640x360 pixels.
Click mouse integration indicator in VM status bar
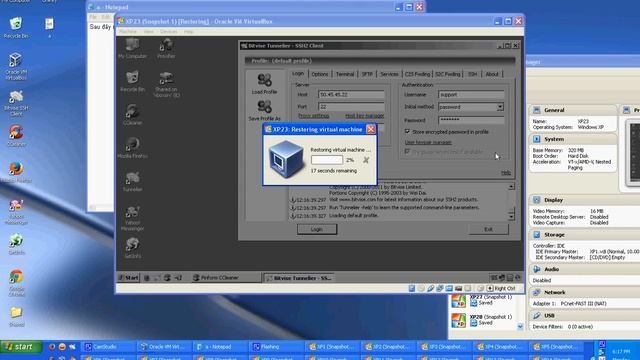(481, 288)
